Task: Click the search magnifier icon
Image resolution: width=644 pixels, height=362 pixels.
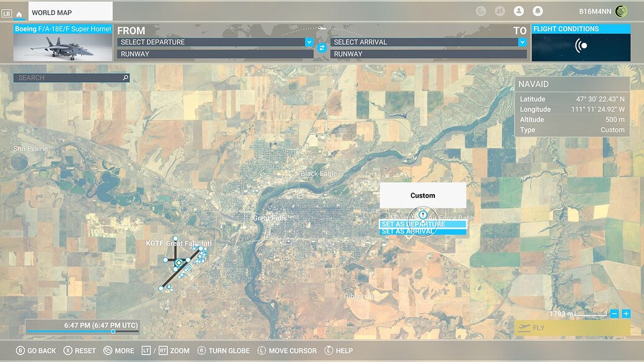Action: [124, 77]
